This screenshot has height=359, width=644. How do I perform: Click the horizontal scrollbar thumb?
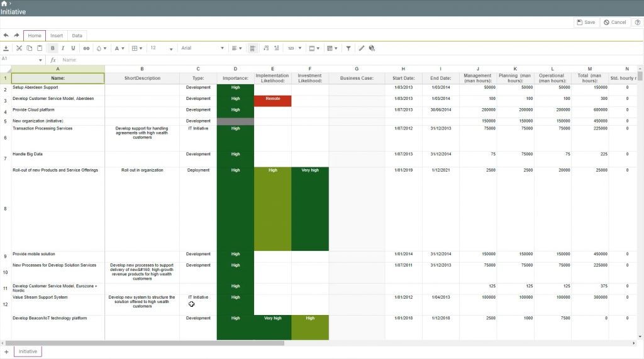145,343
